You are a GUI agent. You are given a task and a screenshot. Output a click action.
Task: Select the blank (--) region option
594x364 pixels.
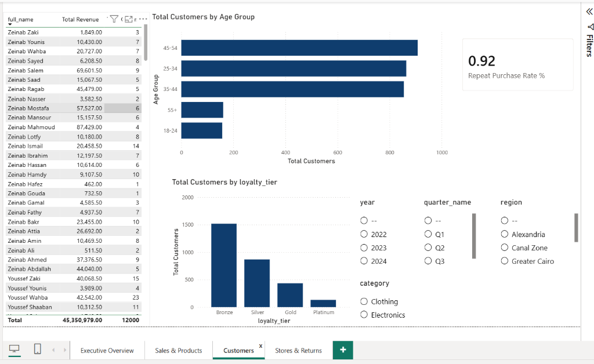coord(505,220)
